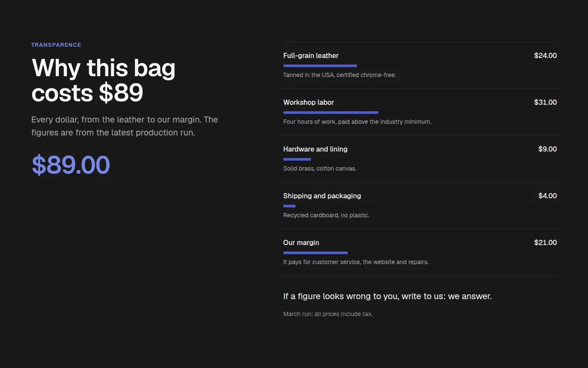Viewport: 588px width, 368px height.
Task: Click the sentence "If a figure looks wrong to you"
Action: click(x=387, y=297)
